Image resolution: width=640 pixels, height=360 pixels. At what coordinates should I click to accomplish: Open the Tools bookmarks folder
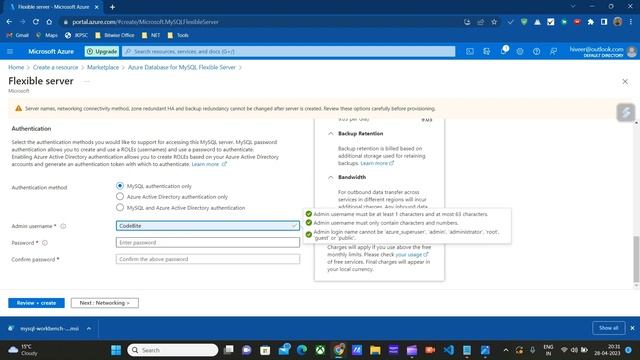point(178,36)
